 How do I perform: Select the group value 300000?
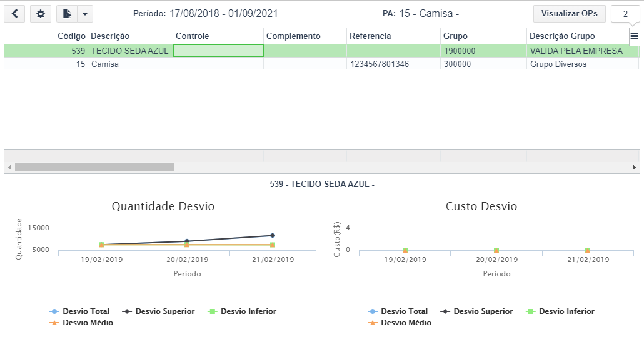[x=483, y=64]
